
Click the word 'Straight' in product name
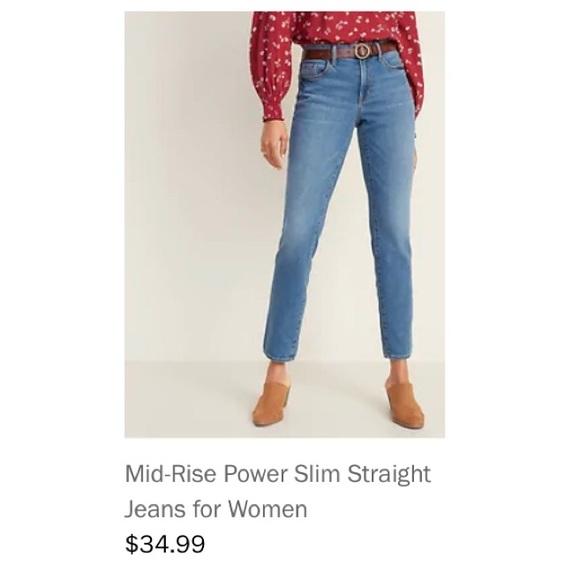pyautogui.click(x=389, y=474)
